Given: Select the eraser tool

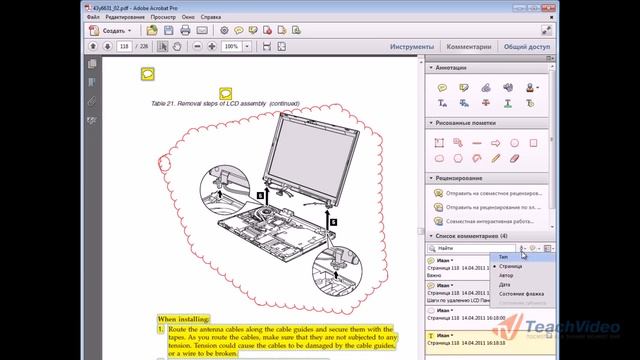Looking at the screenshot, I should [514, 158].
